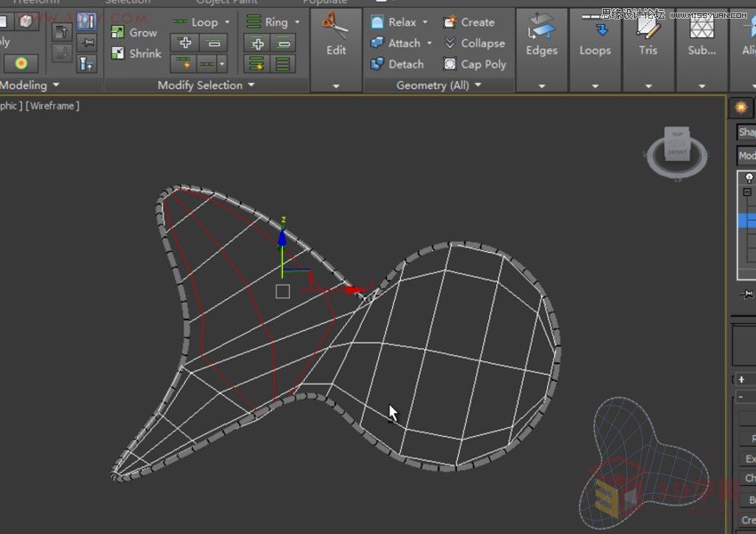Collapse the rollout marked with minus sign

coord(741,397)
